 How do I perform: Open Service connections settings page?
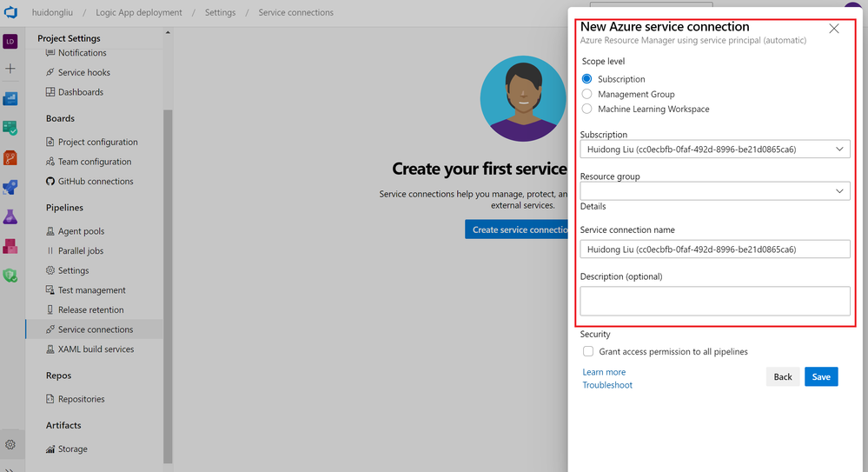pyautogui.click(x=94, y=329)
